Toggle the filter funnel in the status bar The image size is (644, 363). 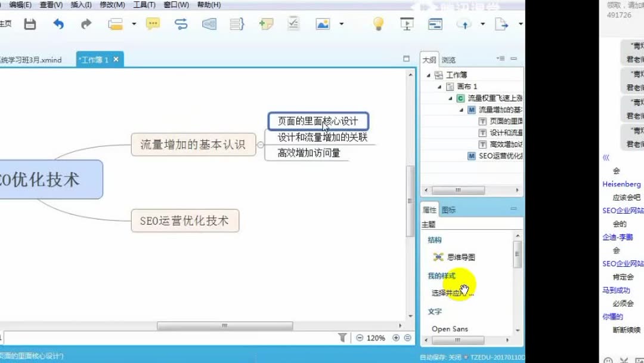click(343, 337)
